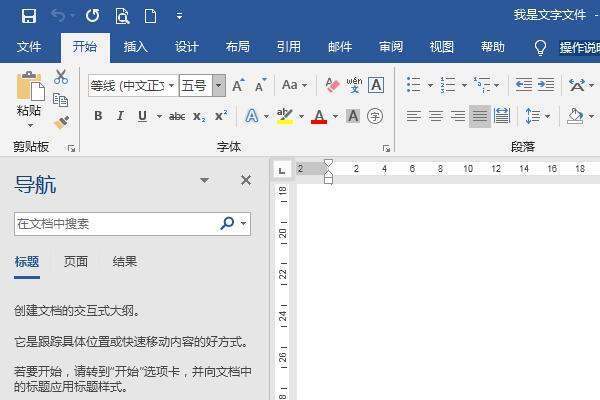Switch to the 页面 navigation tab
The image size is (600, 400).
click(x=76, y=262)
